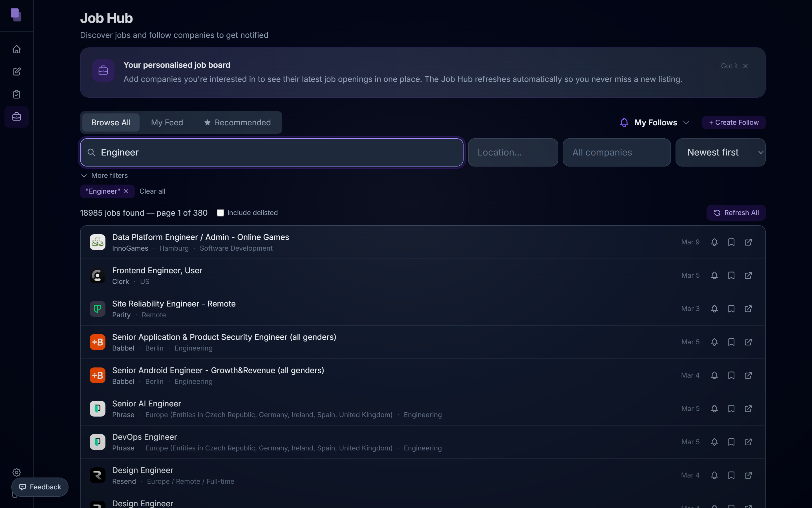The height and width of the screenshot is (508, 812).
Task: Dismiss the banner with Got it
Action: (734, 66)
